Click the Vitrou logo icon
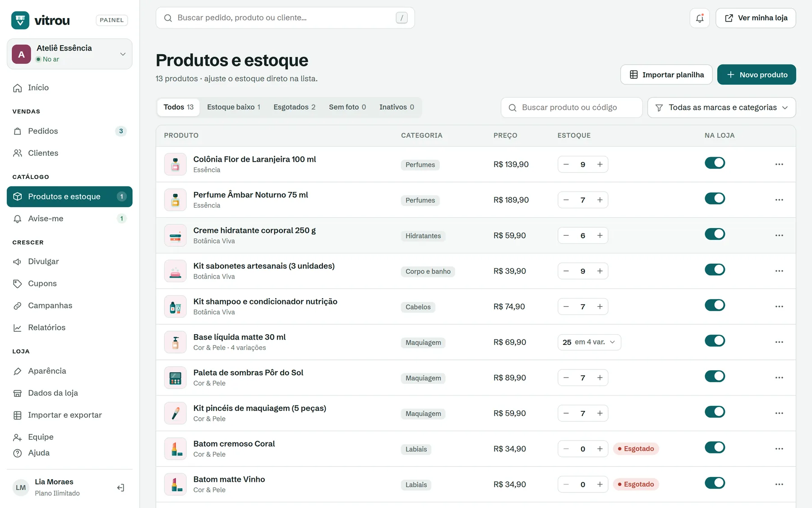Viewport: 812px width, 508px height. [x=20, y=20]
